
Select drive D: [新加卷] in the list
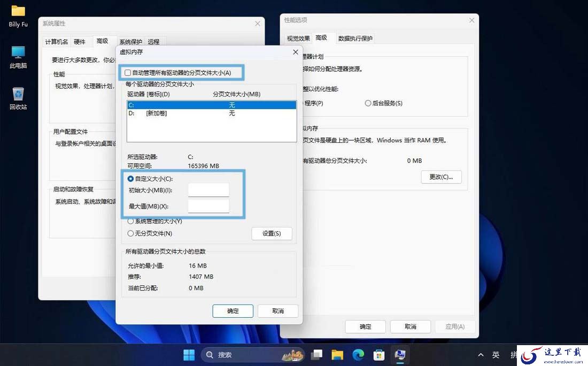[x=212, y=113]
